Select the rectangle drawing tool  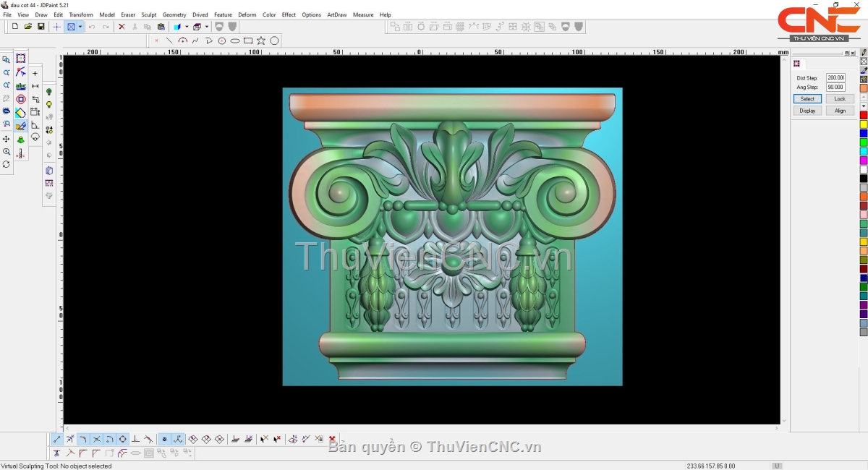(248, 40)
